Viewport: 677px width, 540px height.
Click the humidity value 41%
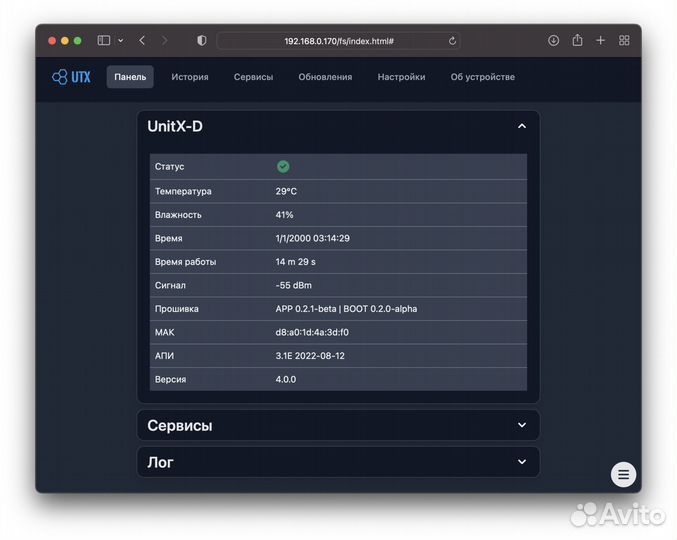click(x=284, y=215)
